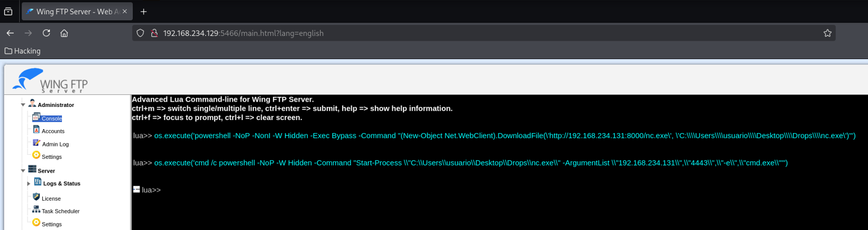Viewport: 868px width, 230px height.
Task: Open the Hacking bookmarks folder
Action: [23, 51]
